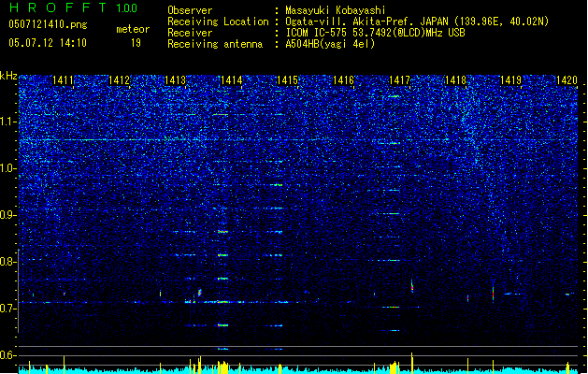Click the 1.0 kHz axis label
Viewport: 588px width, 374px height.
7,168
